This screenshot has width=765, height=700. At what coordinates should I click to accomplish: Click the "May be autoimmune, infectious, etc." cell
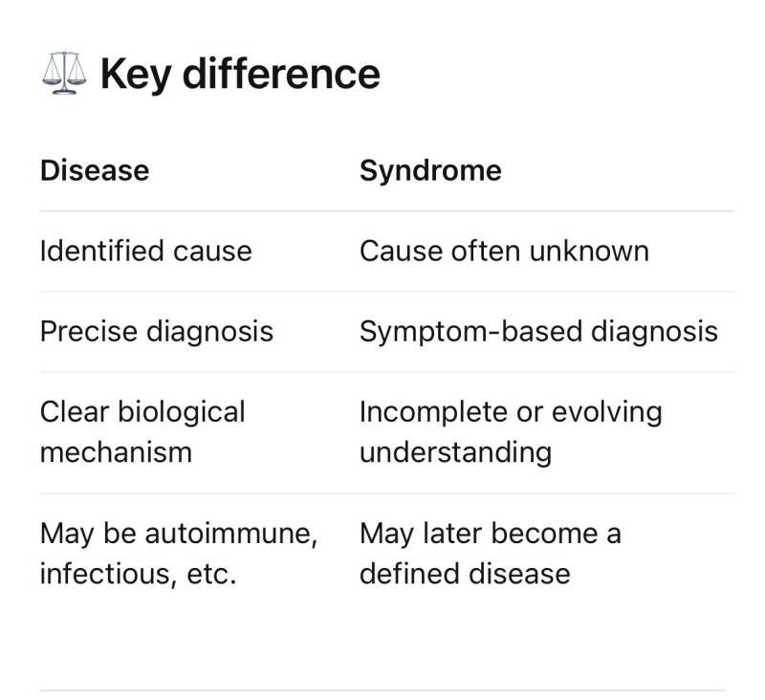click(178, 553)
